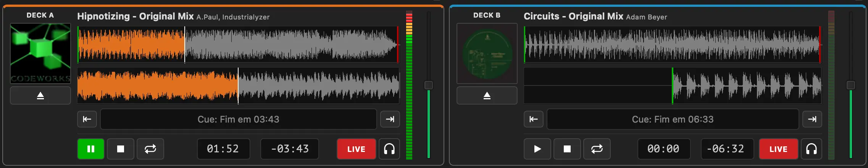Toggle LIVE button on Deck B
Screen dimensions: 868x168
(779, 149)
